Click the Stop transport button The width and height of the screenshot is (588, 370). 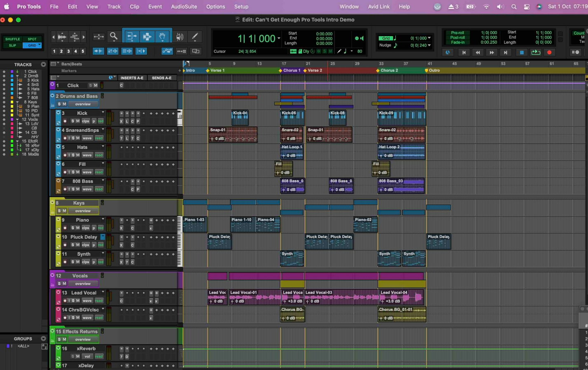point(521,52)
